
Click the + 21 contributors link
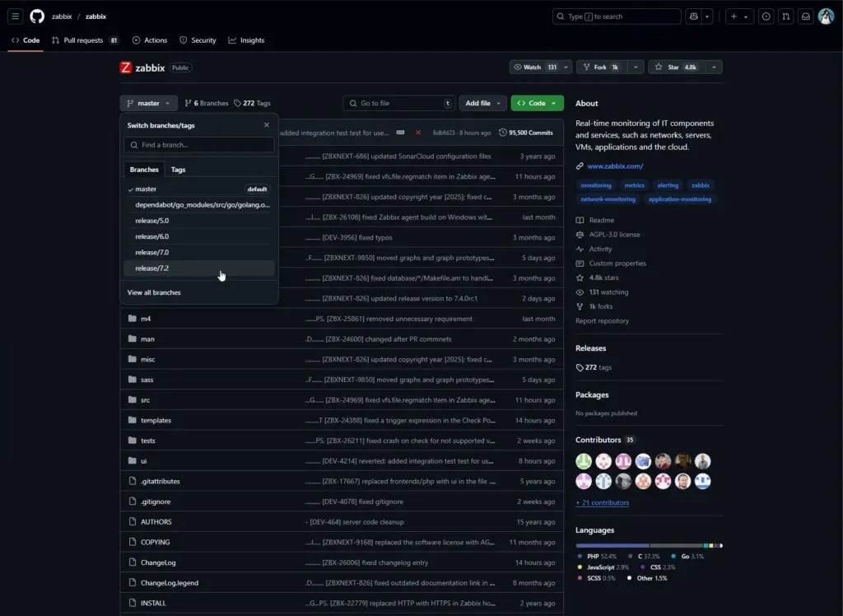point(602,502)
